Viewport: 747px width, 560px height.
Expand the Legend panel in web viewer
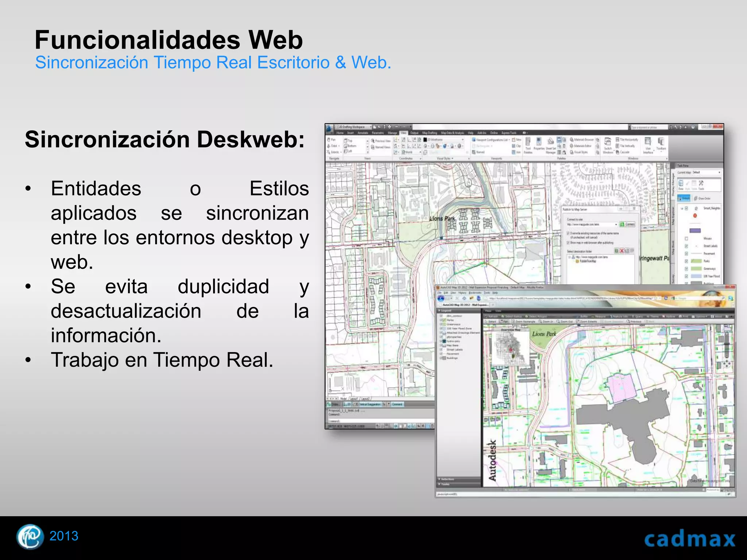point(459,311)
